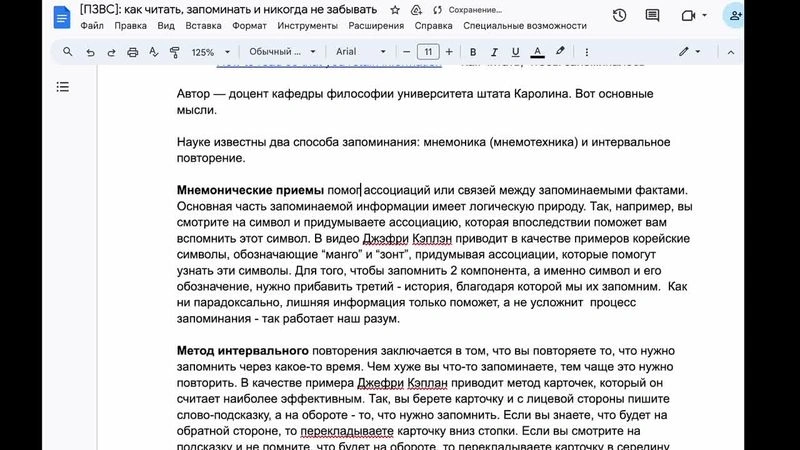The image size is (800, 450).
Task: Decrease the font size
Action: click(407, 52)
